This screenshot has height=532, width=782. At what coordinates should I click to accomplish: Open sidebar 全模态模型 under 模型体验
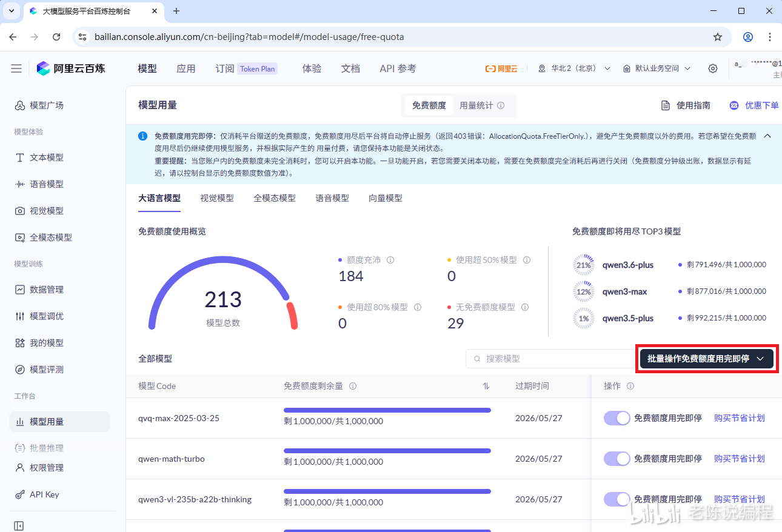pyautogui.click(x=43, y=238)
